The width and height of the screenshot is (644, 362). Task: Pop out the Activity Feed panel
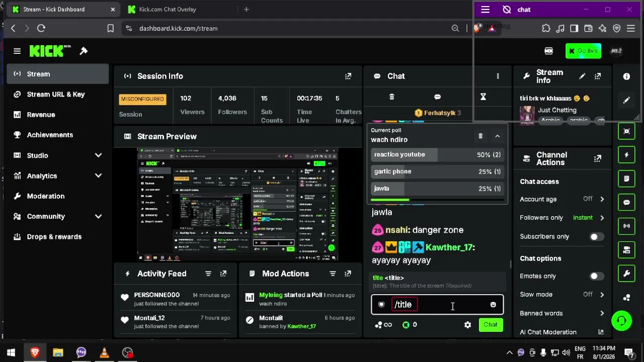click(x=223, y=274)
